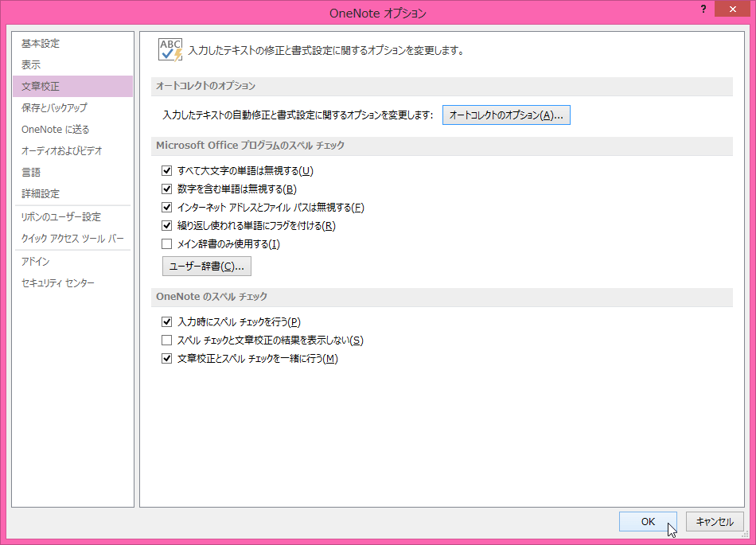Click the Help question mark button
Image resolution: width=756 pixels, height=545 pixels.
(703, 9)
